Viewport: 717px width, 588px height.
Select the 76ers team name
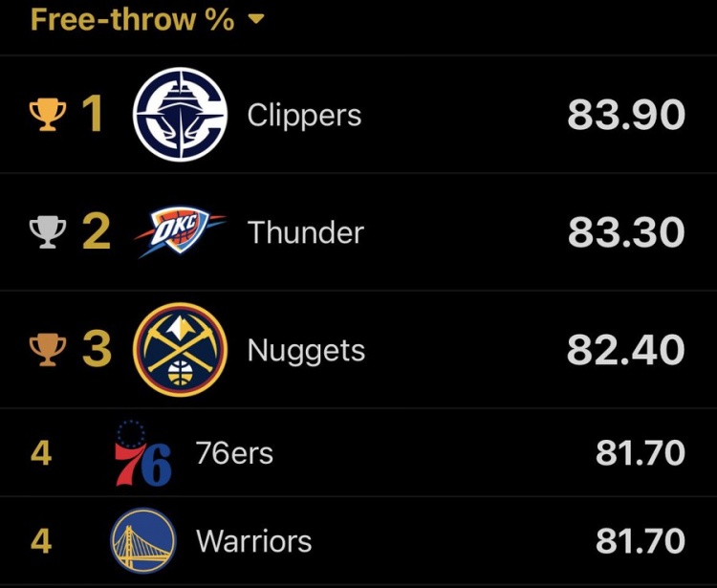(x=234, y=452)
